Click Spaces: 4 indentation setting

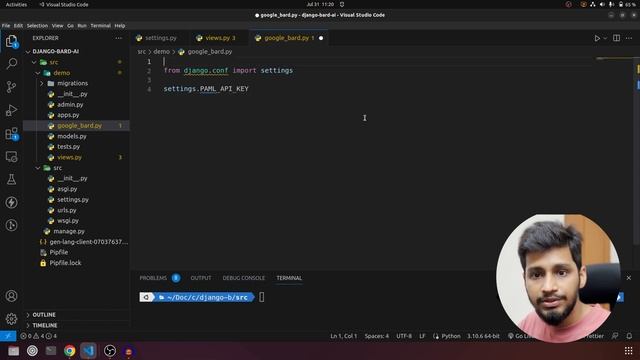[376, 336]
